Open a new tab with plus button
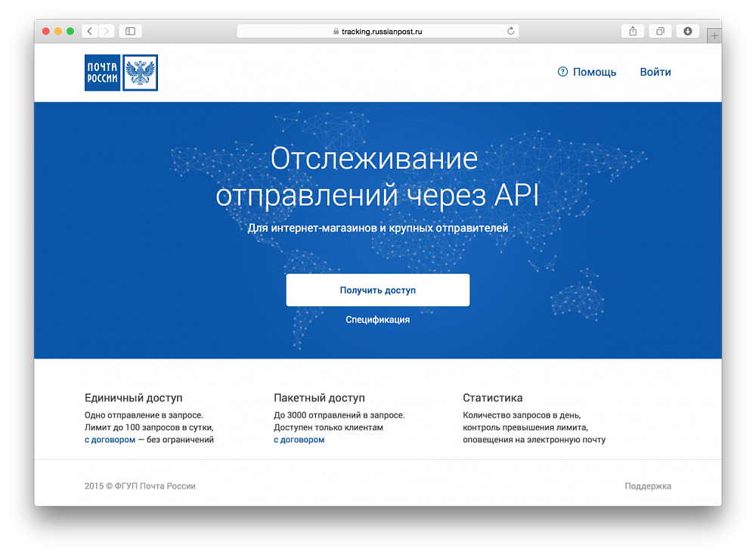 (714, 36)
